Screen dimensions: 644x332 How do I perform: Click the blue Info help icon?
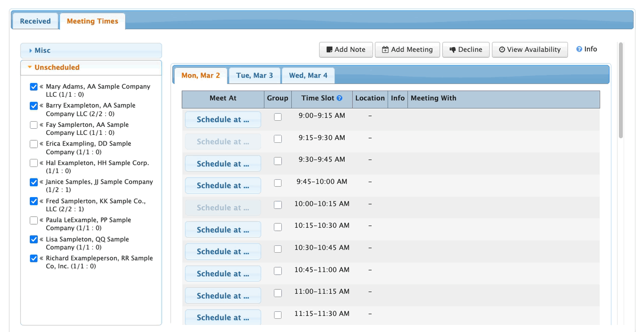point(579,49)
